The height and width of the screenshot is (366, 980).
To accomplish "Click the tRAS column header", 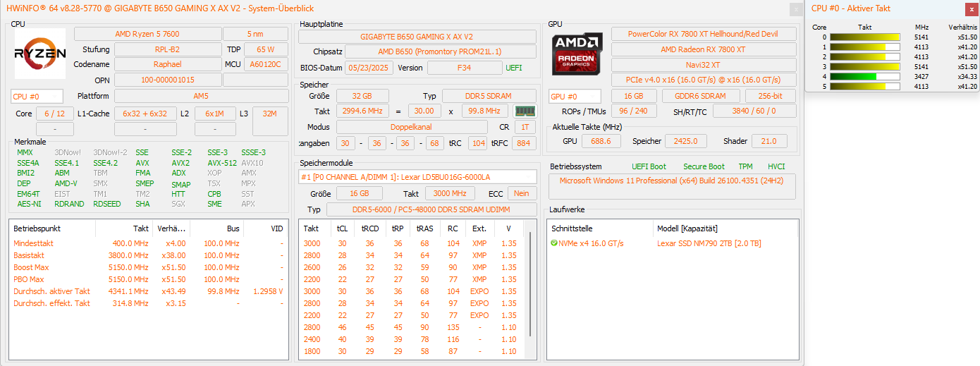I will coord(424,228).
